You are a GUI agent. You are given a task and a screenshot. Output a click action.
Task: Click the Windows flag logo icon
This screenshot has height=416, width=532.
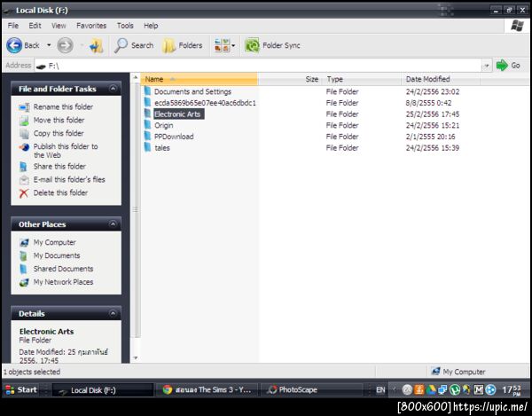(x=517, y=26)
